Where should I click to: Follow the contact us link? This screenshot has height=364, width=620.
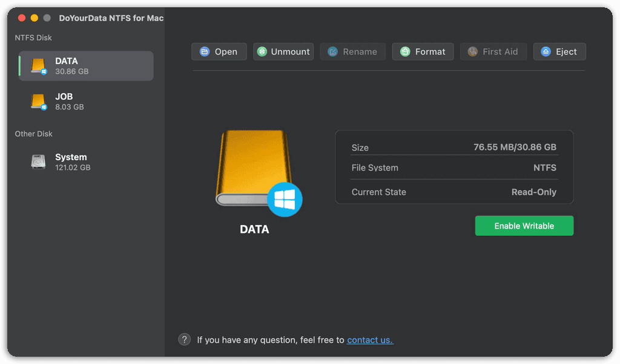370,340
